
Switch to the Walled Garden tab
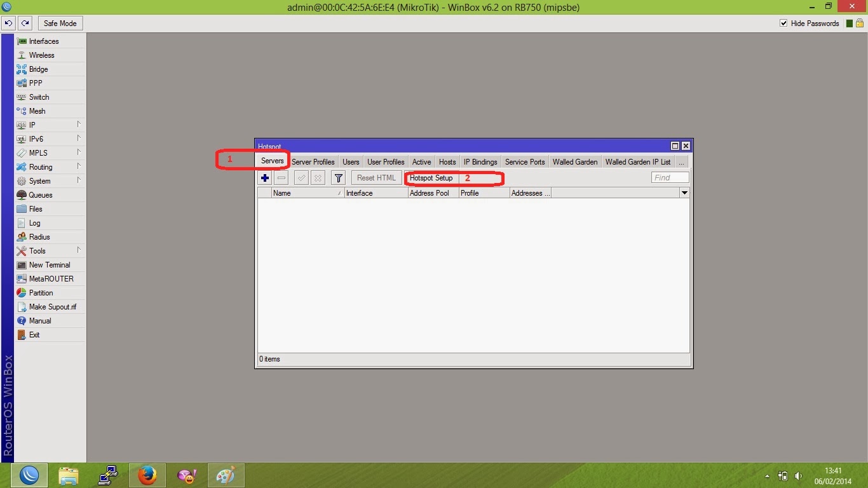575,162
